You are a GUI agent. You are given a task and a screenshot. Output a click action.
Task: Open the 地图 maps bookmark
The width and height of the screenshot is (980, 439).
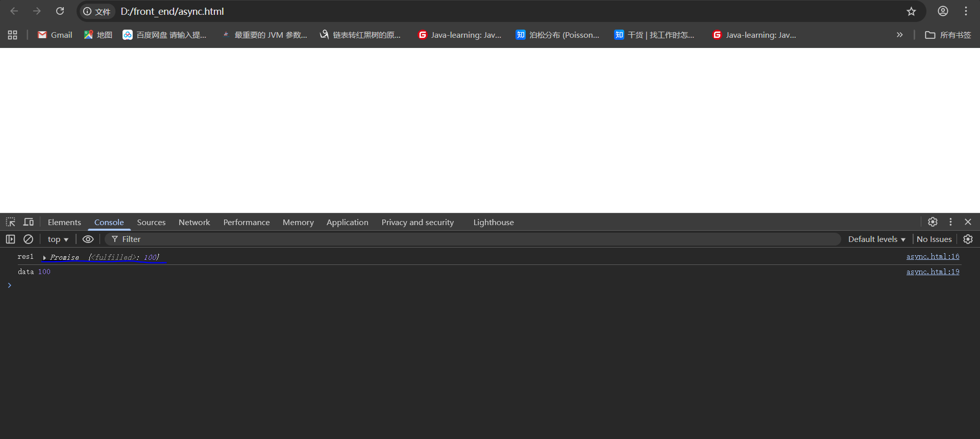(x=98, y=35)
